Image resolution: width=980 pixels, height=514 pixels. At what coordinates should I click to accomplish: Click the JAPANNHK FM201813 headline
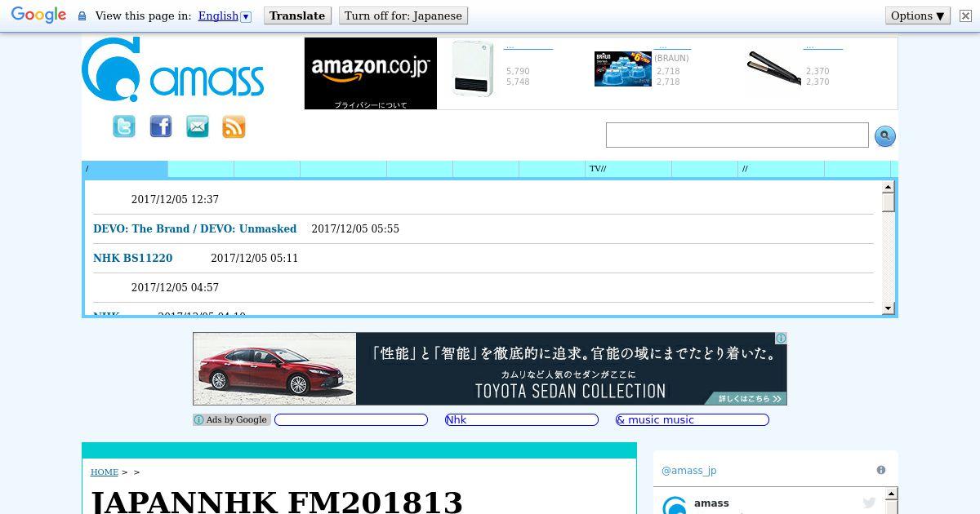tap(276, 501)
